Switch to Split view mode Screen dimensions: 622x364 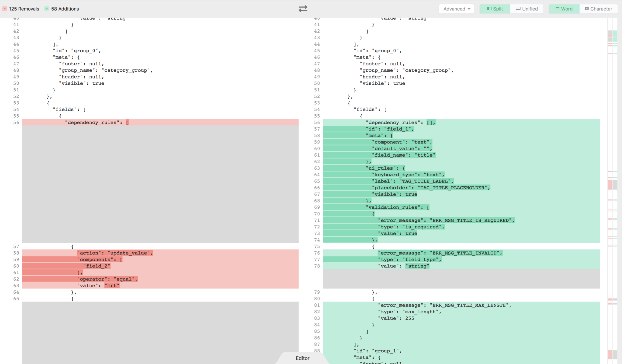(x=495, y=9)
